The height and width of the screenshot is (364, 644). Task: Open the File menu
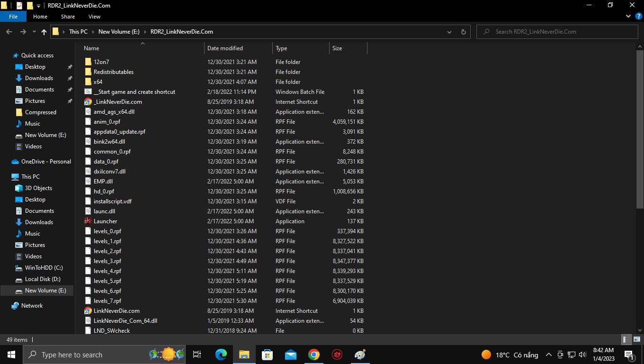pyautogui.click(x=13, y=17)
